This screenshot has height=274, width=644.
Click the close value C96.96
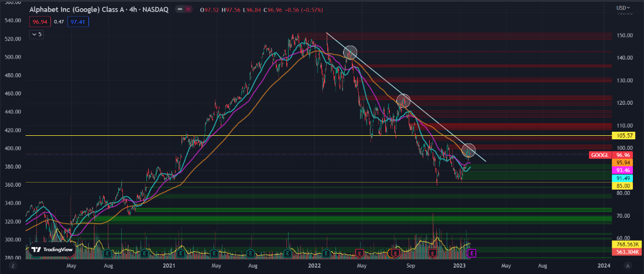pyautogui.click(x=272, y=10)
